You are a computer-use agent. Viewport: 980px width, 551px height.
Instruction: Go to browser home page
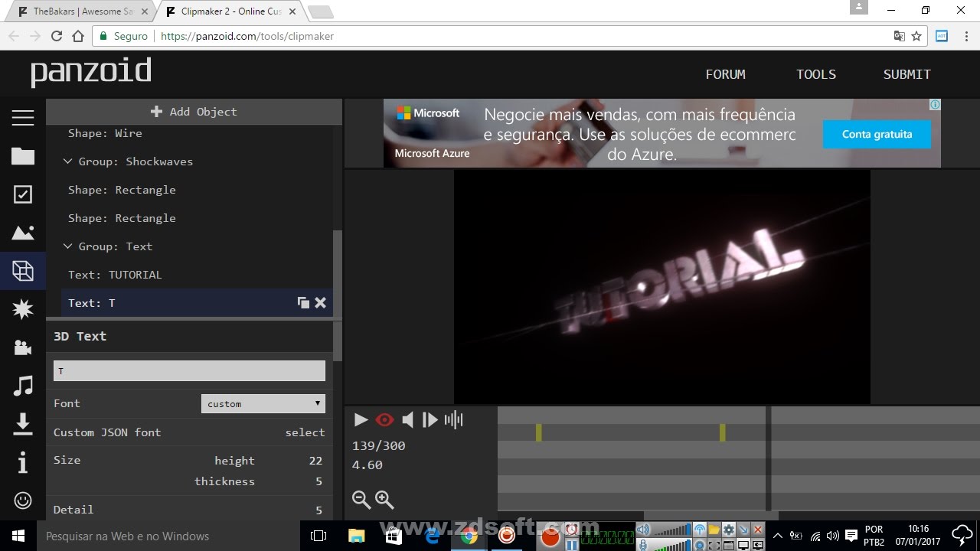point(78,36)
